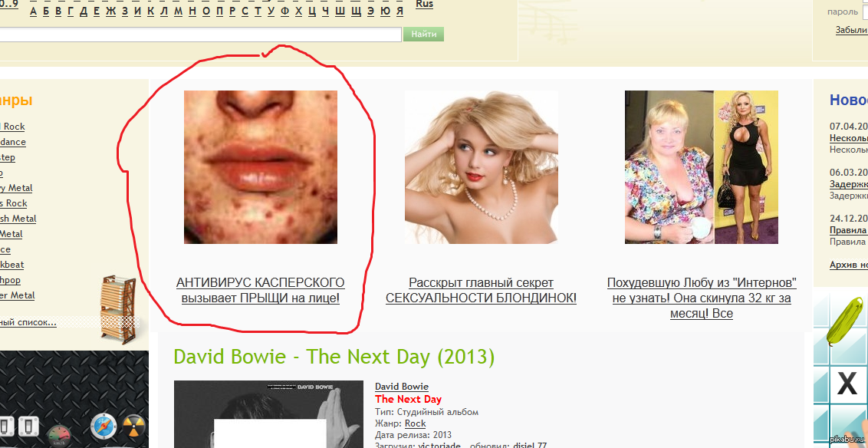Viewport: 868px width, 448px height.
Task: Click the wooden shelf rack icon
Action: tap(117, 309)
